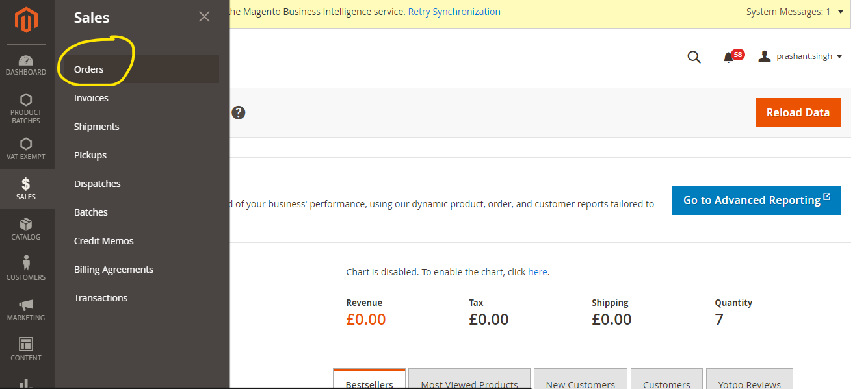Click the search magnifier icon
This screenshot has height=389, width=868.
click(694, 57)
